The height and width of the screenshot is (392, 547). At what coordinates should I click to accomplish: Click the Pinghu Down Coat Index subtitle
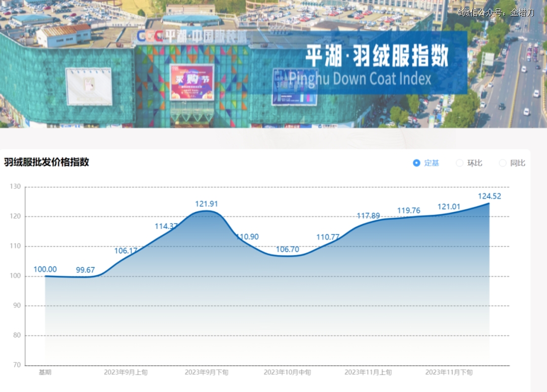pyautogui.click(x=360, y=79)
